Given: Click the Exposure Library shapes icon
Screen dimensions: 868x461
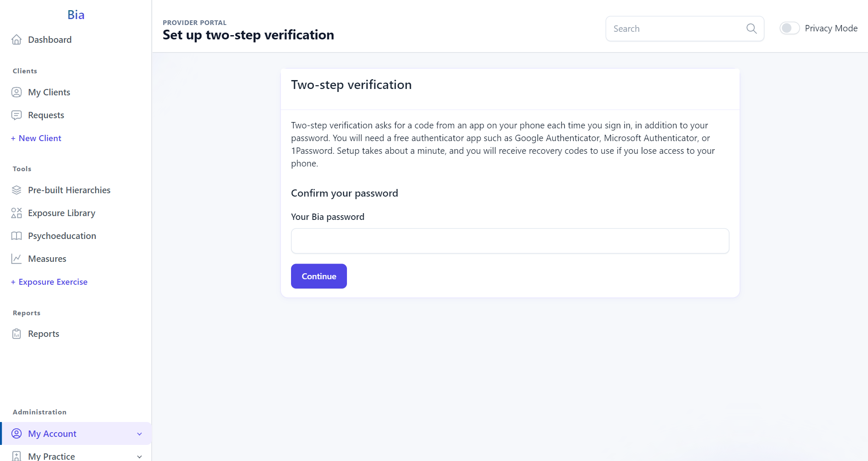Looking at the screenshot, I should point(17,213).
